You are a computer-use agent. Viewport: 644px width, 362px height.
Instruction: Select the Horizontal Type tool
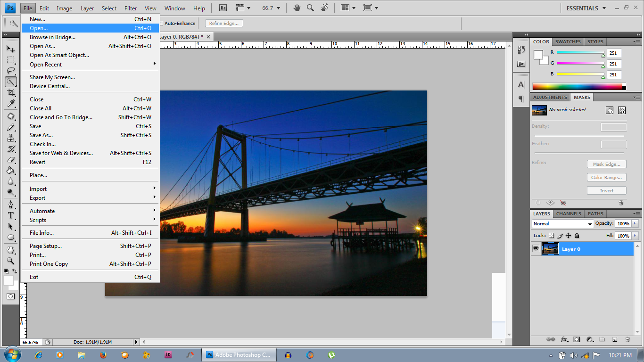(11, 215)
